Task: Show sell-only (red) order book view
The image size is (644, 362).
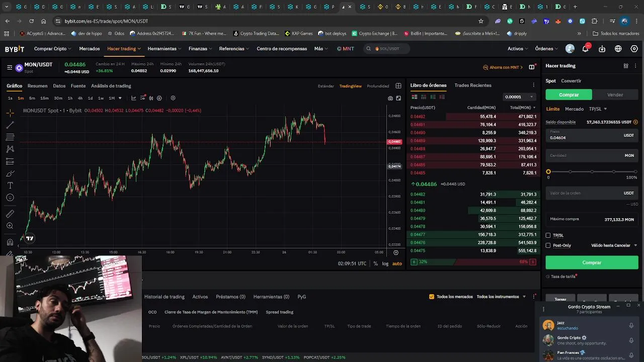Action: (442, 97)
